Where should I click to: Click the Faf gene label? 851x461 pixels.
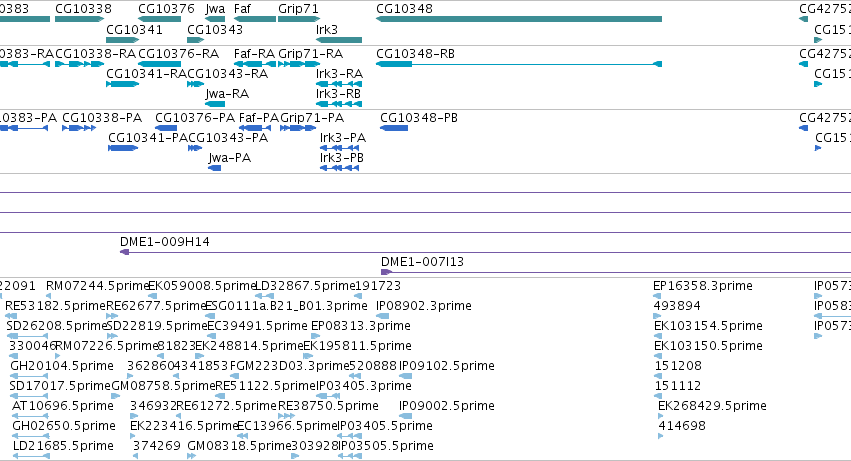pyautogui.click(x=242, y=9)
